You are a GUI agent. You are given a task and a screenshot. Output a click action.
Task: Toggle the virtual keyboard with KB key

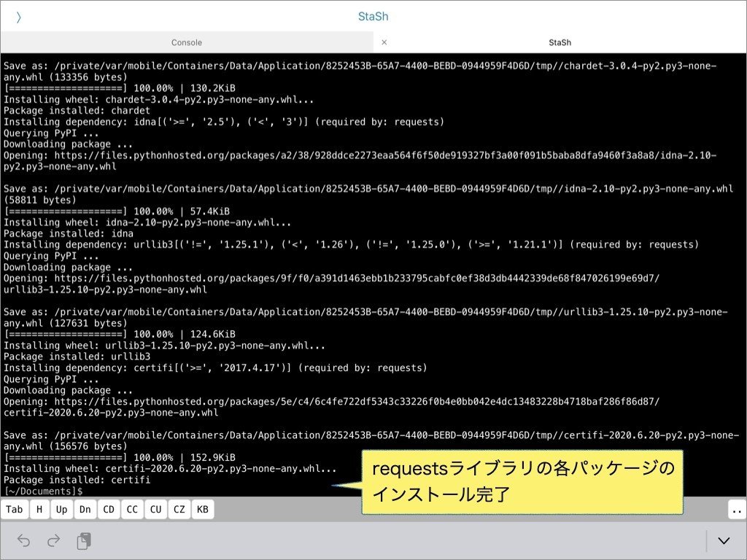click(x=202, y=509)
